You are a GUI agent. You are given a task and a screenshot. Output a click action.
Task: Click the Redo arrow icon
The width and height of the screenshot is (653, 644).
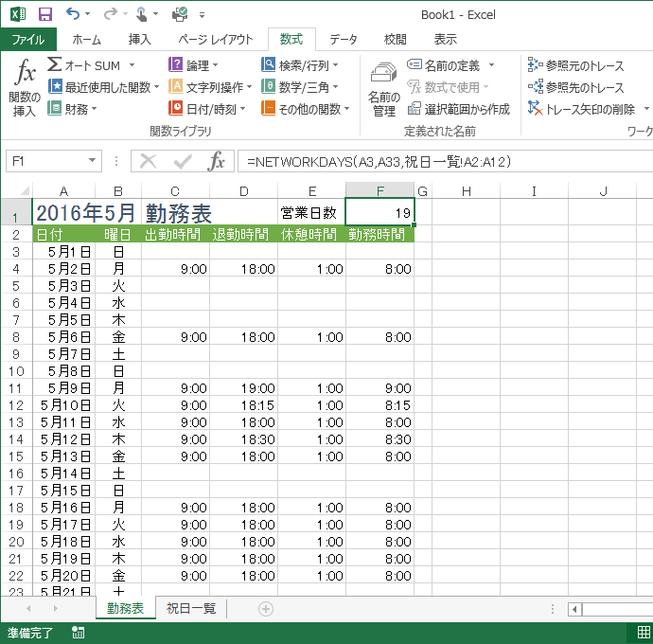(x=110, y=14)
